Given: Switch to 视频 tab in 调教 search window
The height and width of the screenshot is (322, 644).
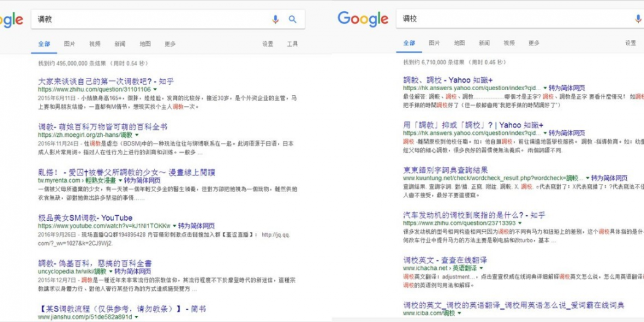Looking at the screenshot, I should pos(95,44).
